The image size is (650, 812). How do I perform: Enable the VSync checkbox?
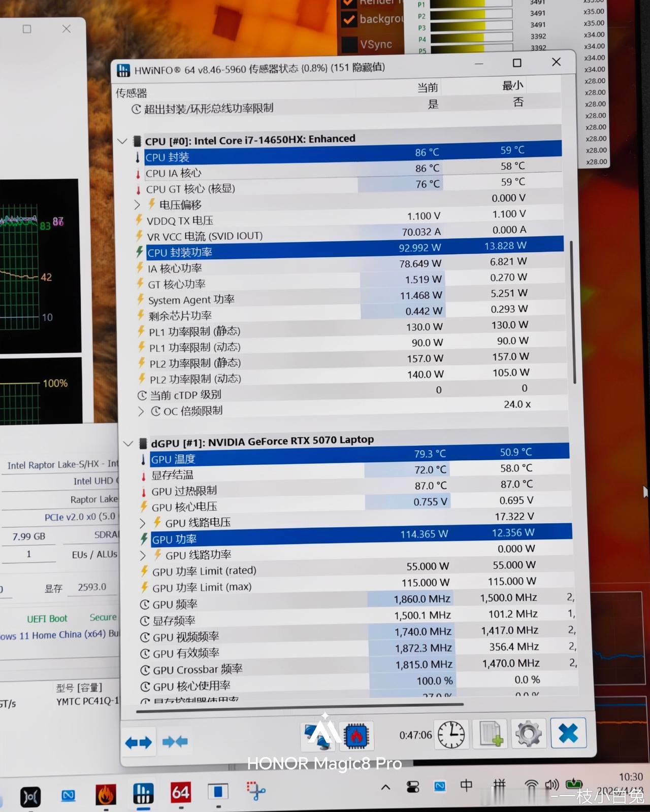point(349,44)
